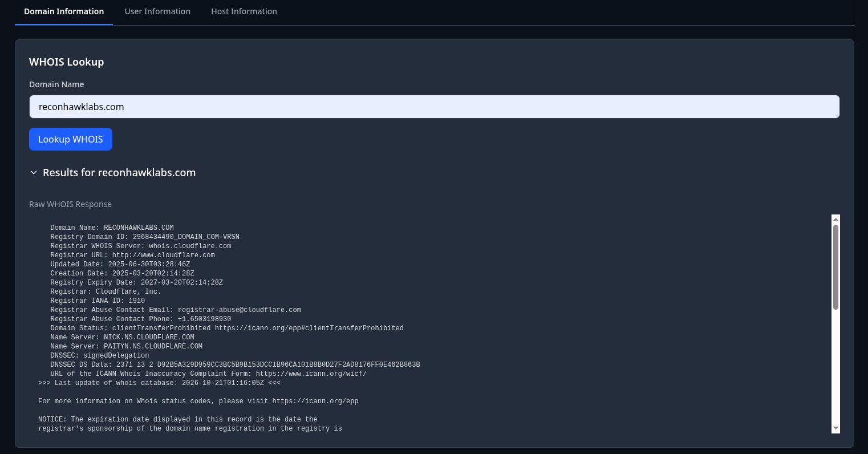Click the Registry Expiry Date line
This screenshot has width=868, height=454.
pos(136,282)
